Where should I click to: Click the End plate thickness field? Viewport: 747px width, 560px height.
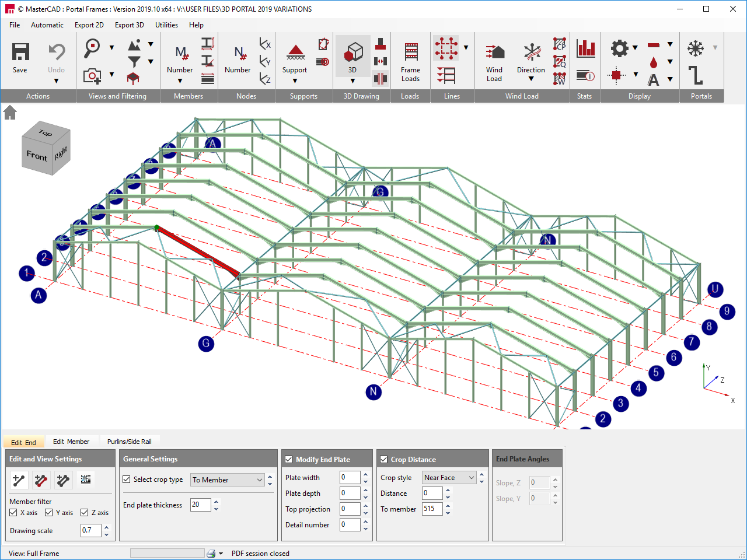click(x=200, y=505)
